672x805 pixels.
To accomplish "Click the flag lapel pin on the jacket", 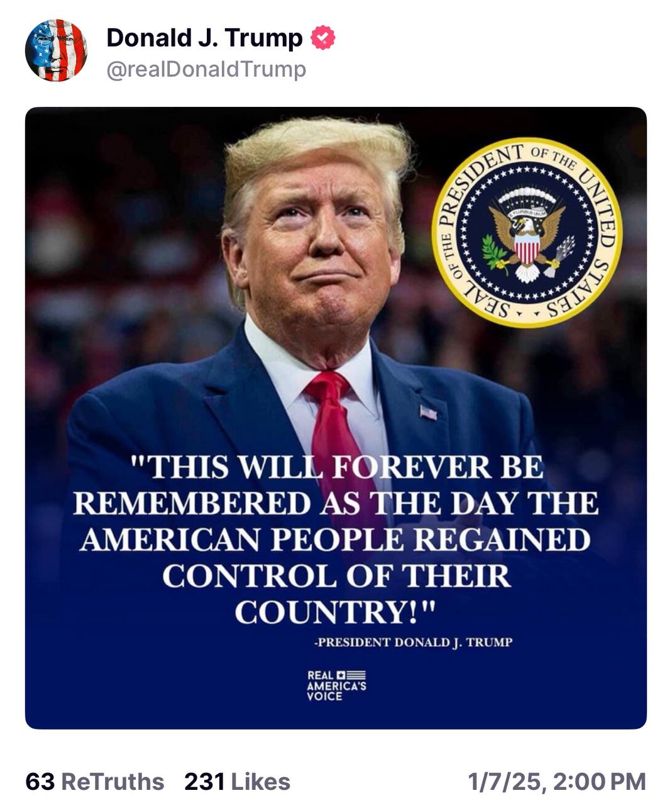I will click(x=428, y=412).
